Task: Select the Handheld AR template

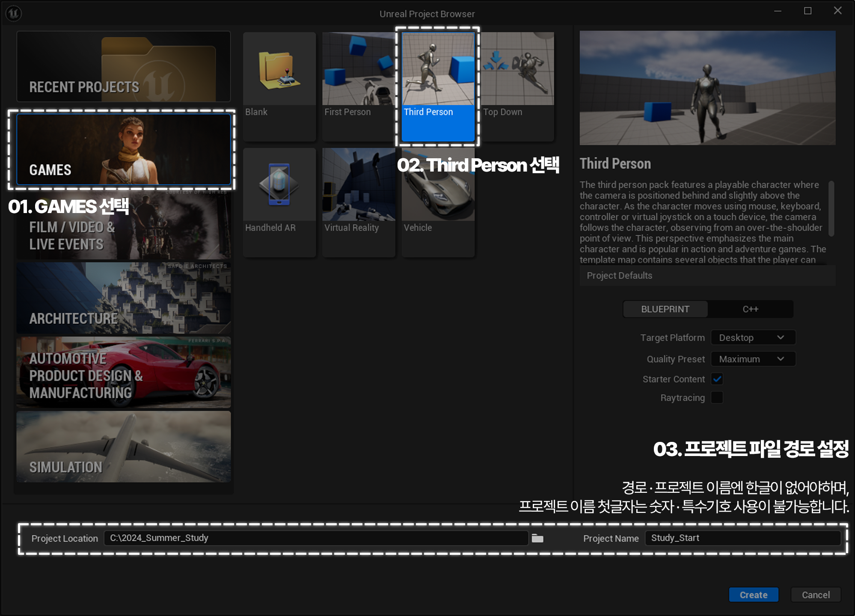Action: (x=279, y=202)
